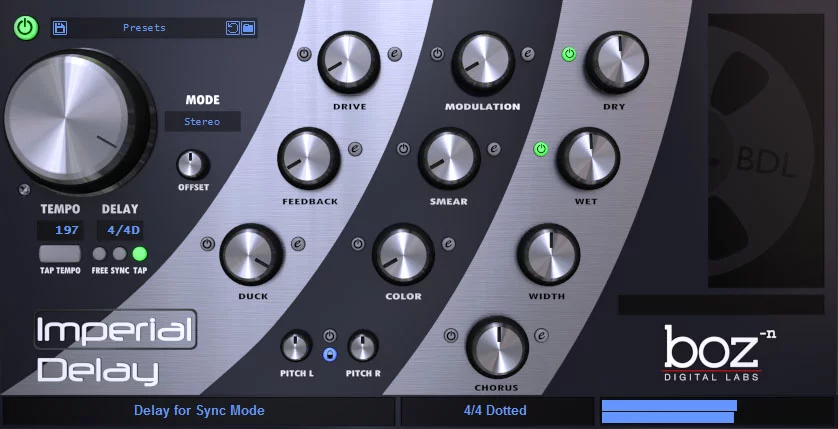Click the 'e' icon next to Duck
838x429 pixels.
point(298,244)
